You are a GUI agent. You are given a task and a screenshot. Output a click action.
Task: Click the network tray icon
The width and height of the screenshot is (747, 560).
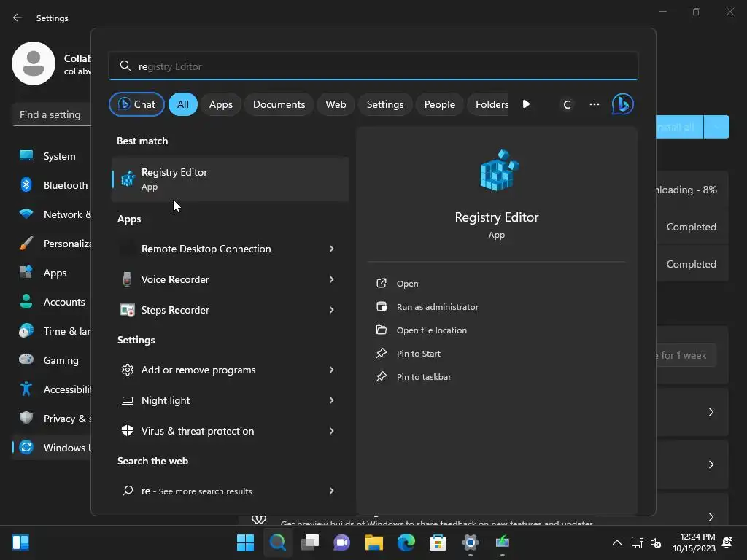(x=637, y=542)
